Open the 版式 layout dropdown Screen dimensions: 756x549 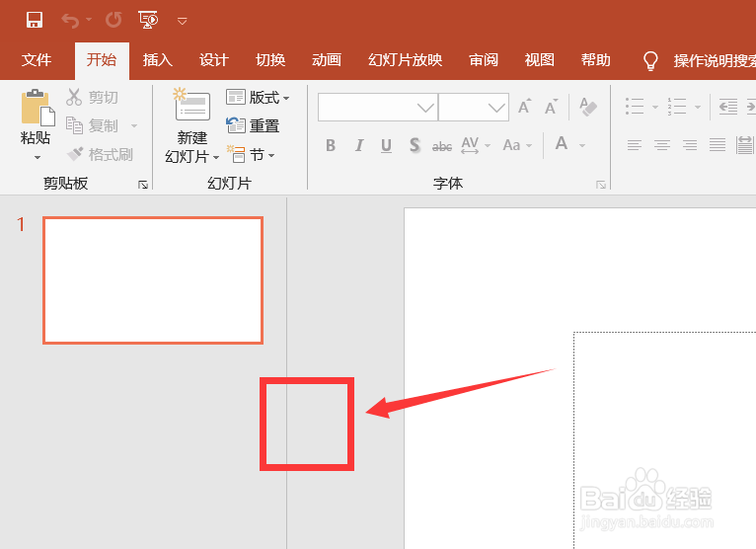click(258, 98)
